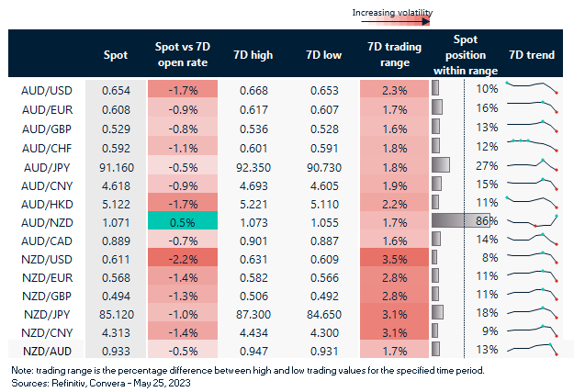Click the 7D high column header

[x=254, y=55]
